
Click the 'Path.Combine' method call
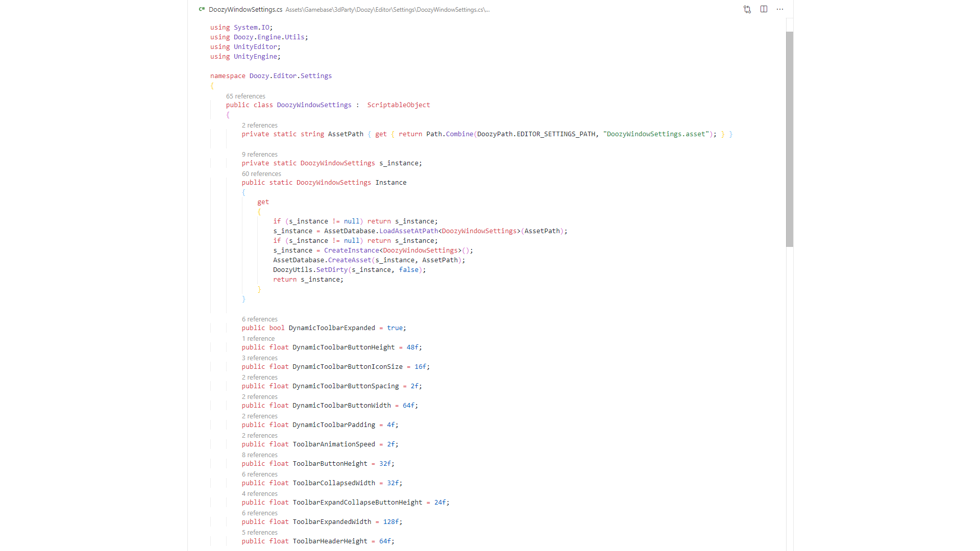tap(450, 134)
